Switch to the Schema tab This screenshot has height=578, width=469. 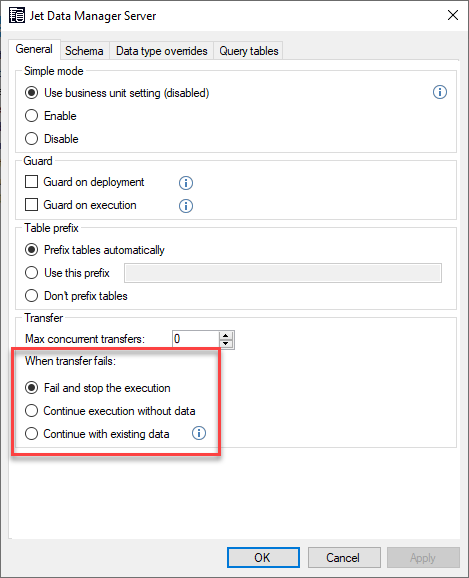(84, 51)
